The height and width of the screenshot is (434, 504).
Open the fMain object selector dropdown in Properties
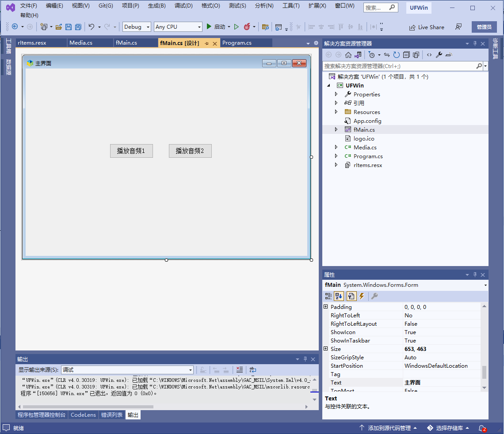485,285
